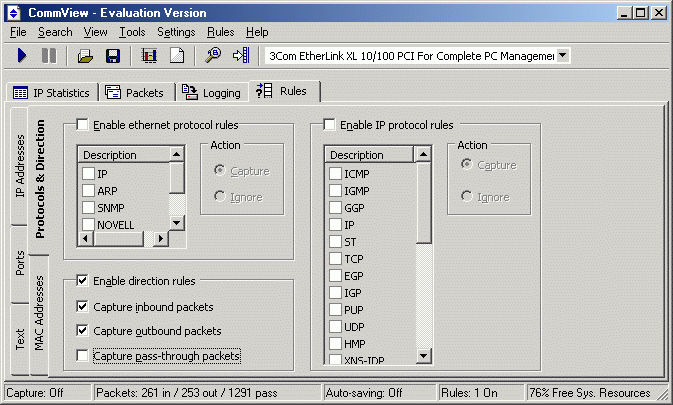The height and width of the screenshot is (405, 673).
Task: Switch to the Packets tab
Action: coord(135,93)
